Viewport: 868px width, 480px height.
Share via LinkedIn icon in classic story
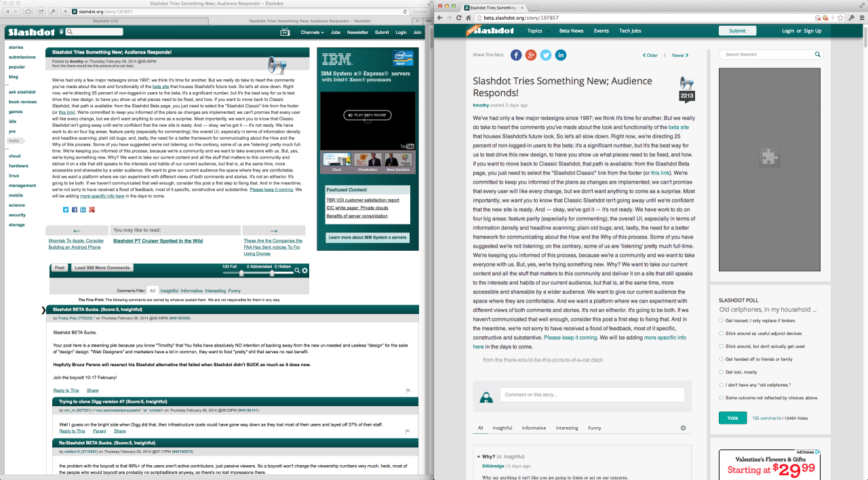pos(83,209)
